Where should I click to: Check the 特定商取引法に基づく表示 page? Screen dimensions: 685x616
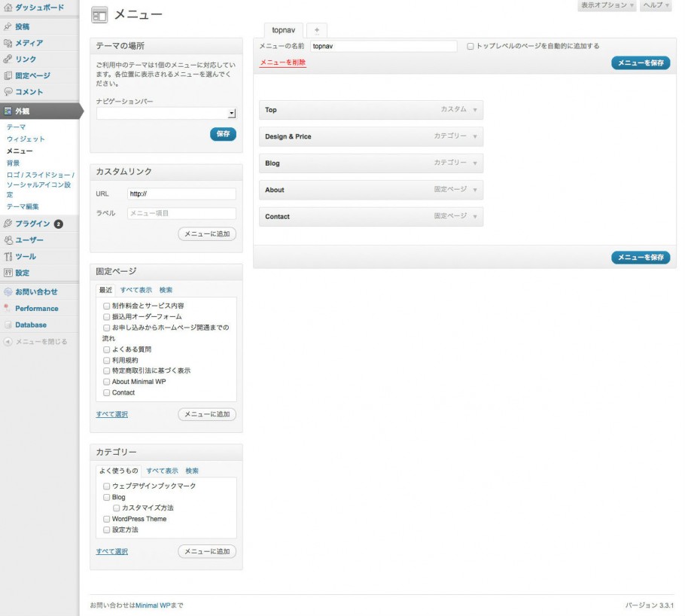[x=106, y=371]
